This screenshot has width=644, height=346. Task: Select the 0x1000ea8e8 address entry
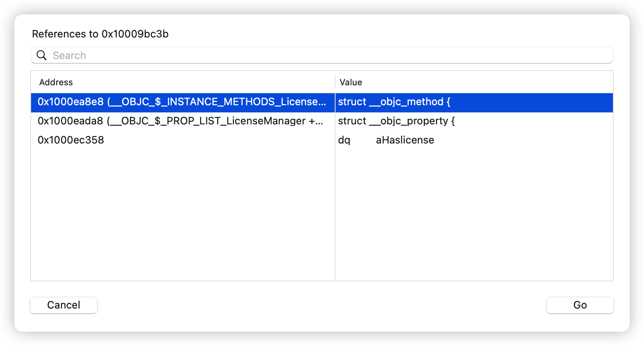click(71, 102)
